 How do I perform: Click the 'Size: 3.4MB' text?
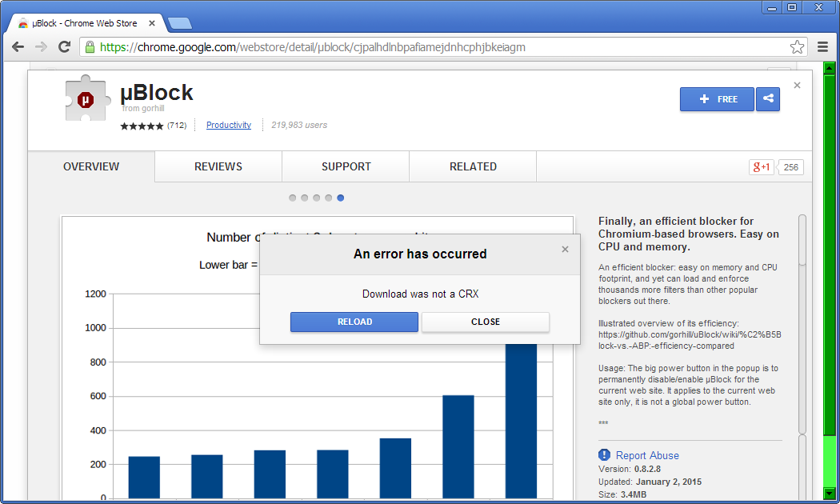[x=622, y=494]
